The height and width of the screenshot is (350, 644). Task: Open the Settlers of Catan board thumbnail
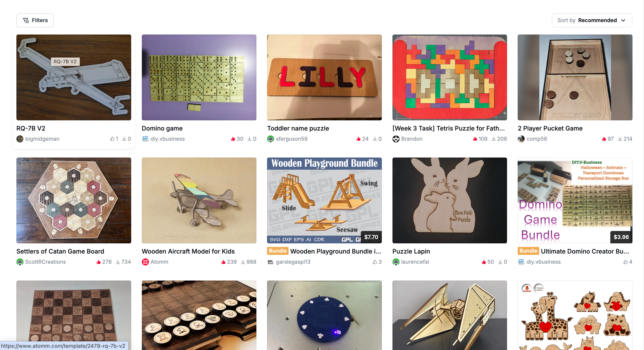[74, 200]
